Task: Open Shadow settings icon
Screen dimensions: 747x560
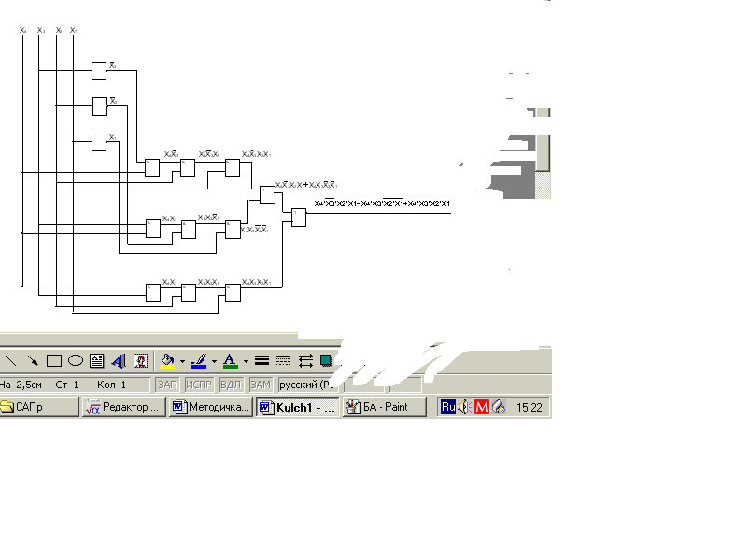Action: tap(326, 360)
